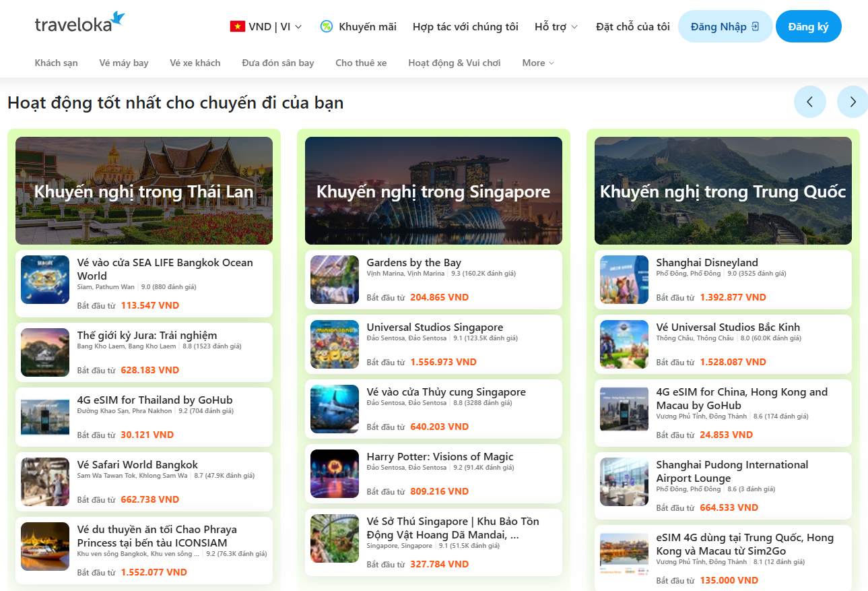868x591 pixels.
Task: Open the More navigation dropdown
Action: pyautogui.click(x=537, y=63)
